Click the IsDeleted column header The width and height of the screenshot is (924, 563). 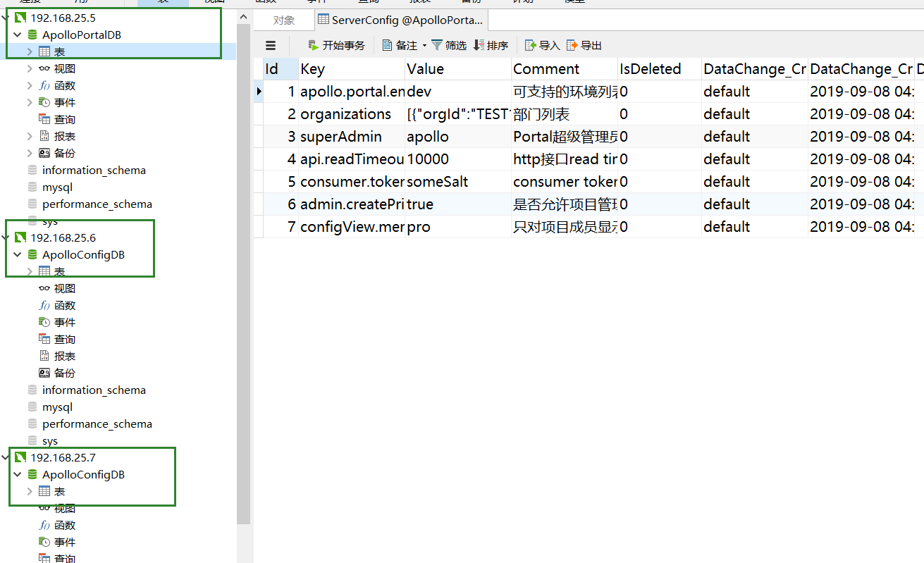660,69
